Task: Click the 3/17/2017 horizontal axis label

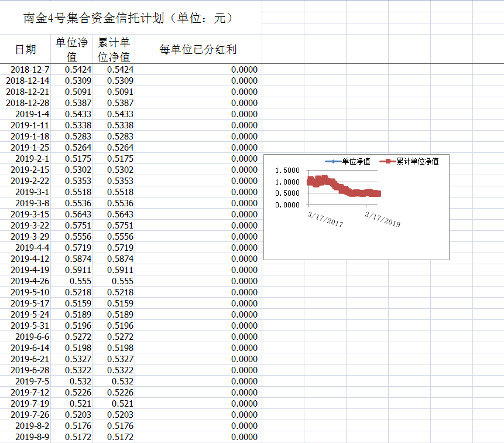Action: coord(325,219)
